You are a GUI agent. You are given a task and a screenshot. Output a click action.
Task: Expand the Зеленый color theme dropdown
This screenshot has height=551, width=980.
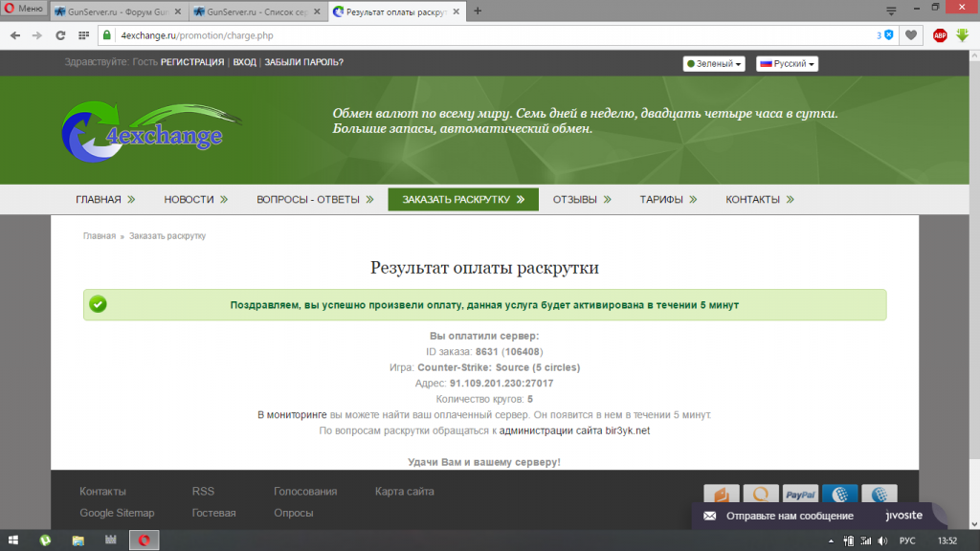click(714, 64)
